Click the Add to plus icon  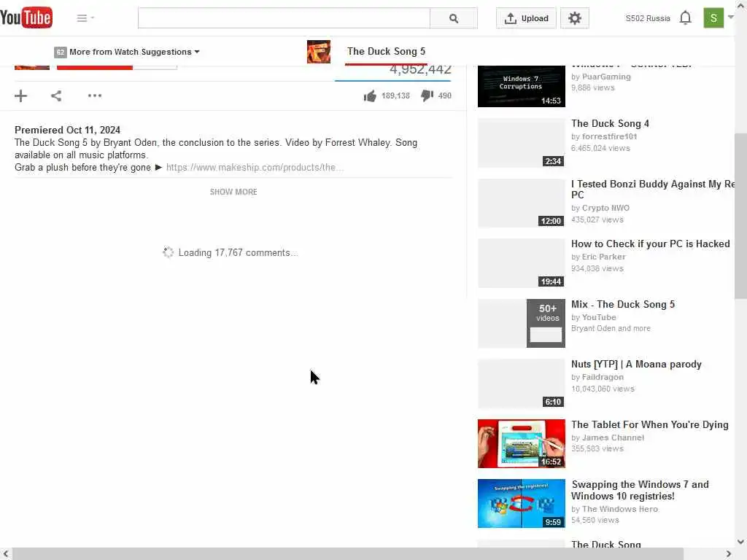click(x=21, y=96)
